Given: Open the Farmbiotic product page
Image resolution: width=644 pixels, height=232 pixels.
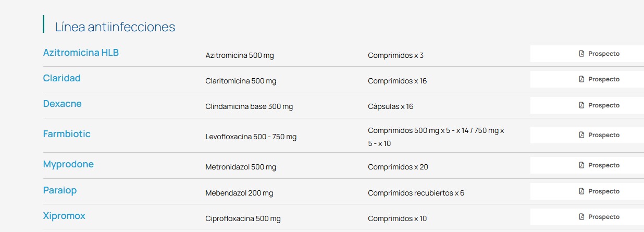Looking at the screenshot, I should point(67,134).
